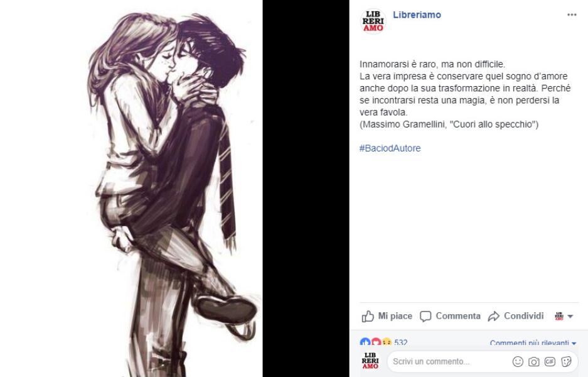Attach a photo with the camera icon
Screen dimensions: 588x377
click(533, 361)
